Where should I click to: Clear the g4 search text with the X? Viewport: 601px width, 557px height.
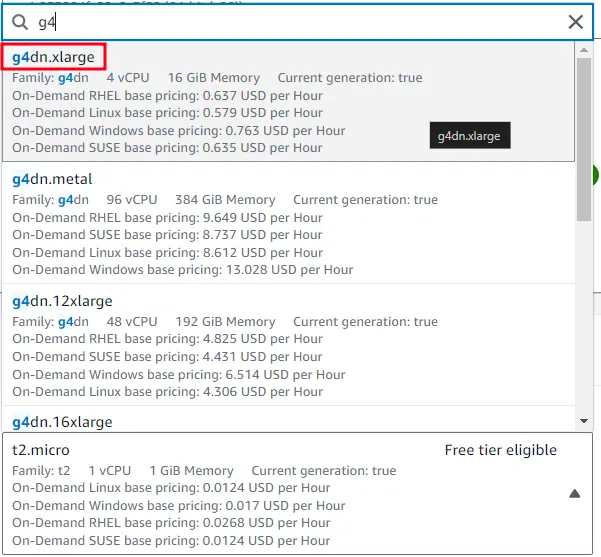coord(575,22)
